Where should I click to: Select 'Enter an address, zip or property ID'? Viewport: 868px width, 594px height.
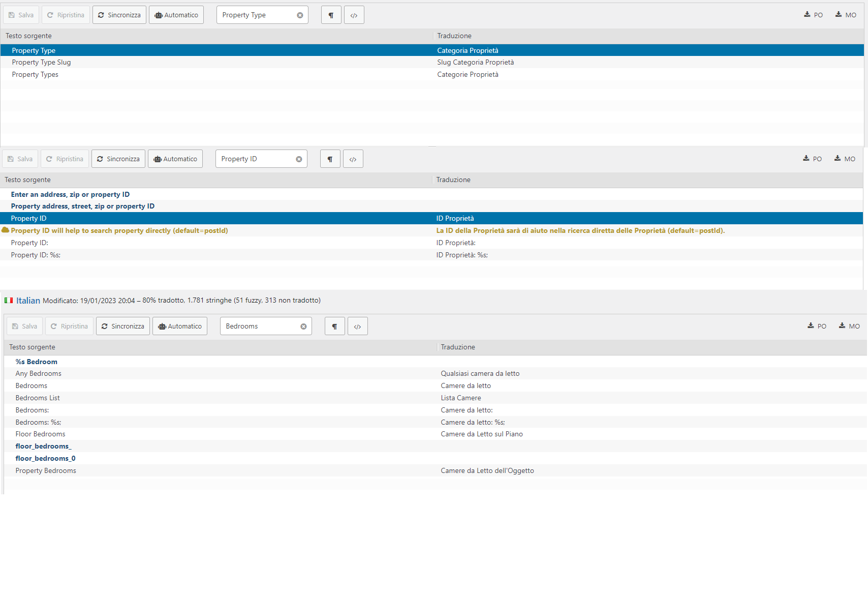(x=70, y=195)
